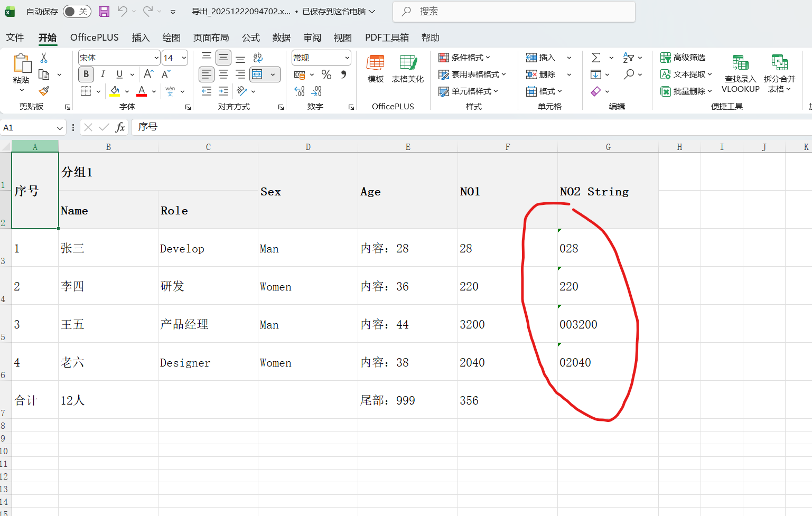The height and width of the screenshot is (516, 812).
Task: Toggle the 自动保存 AutoSave switch
Action: pos(77,11)
